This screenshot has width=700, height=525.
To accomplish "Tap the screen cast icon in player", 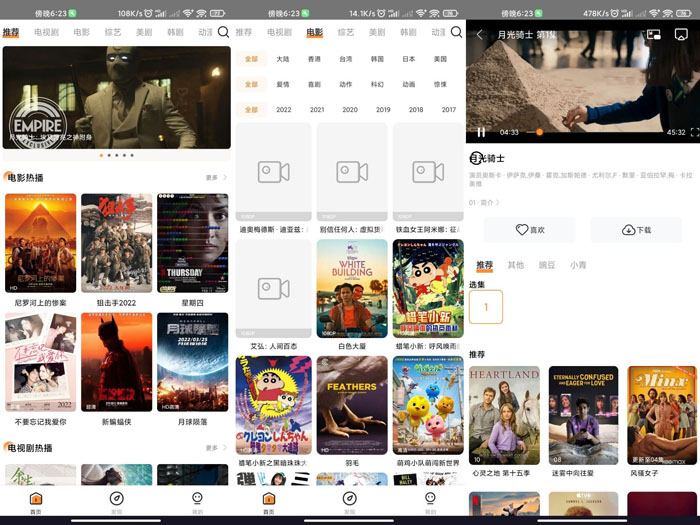I will pyautogui.click(x=682, y=35).
